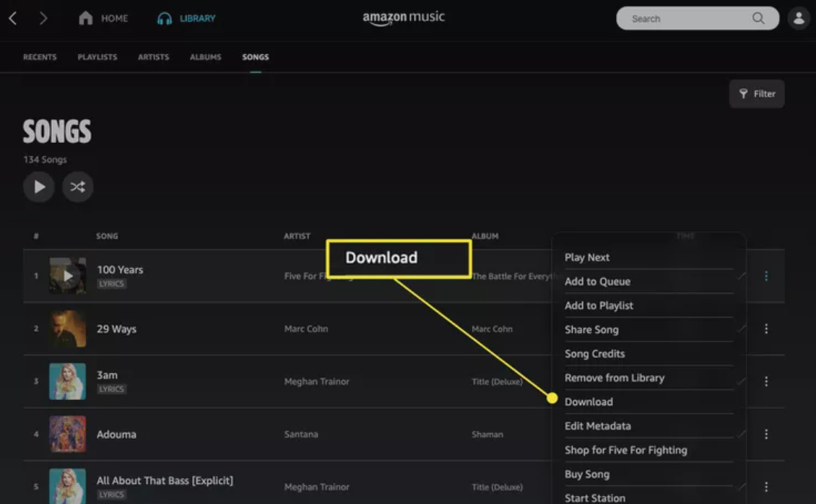The width and height of the screenshot is (816, 504).
Task: Click the back arrow navigation icon
Action: 13,18
